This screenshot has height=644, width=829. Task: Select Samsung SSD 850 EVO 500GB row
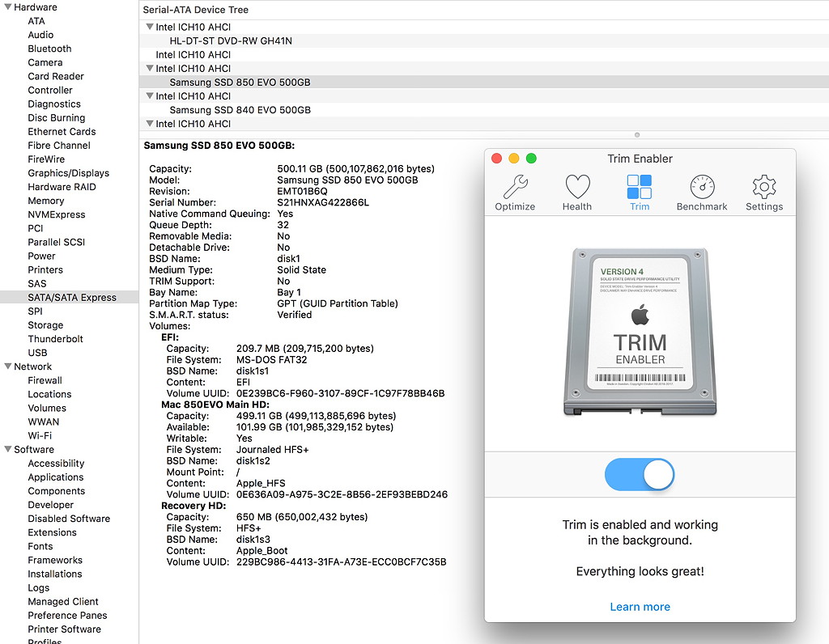coord(484,82)
